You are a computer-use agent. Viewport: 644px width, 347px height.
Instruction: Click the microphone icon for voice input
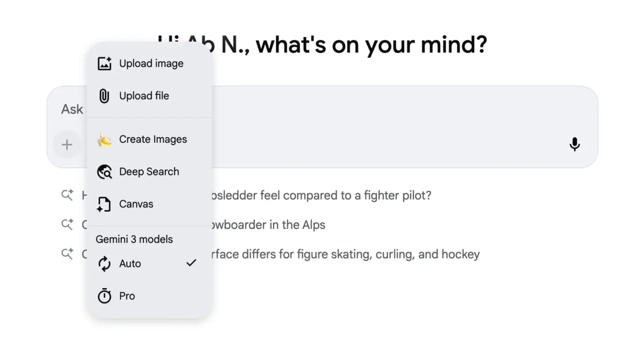click(575, 144)
